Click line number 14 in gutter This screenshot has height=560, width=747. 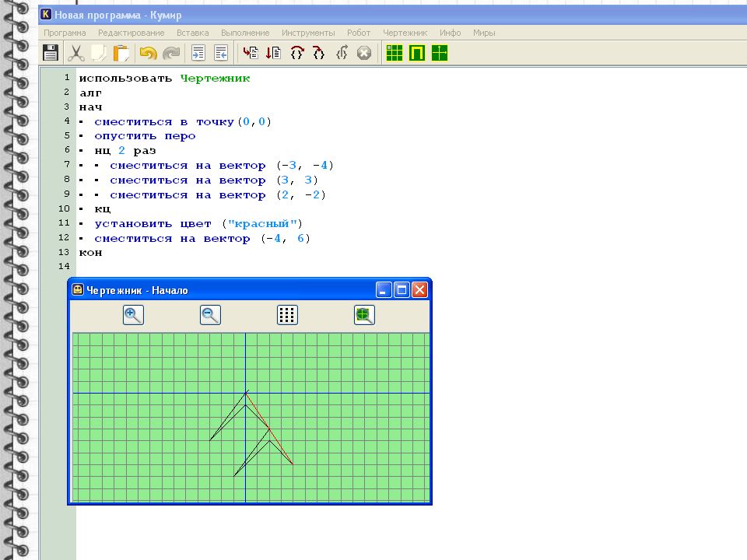coord(64,266)
